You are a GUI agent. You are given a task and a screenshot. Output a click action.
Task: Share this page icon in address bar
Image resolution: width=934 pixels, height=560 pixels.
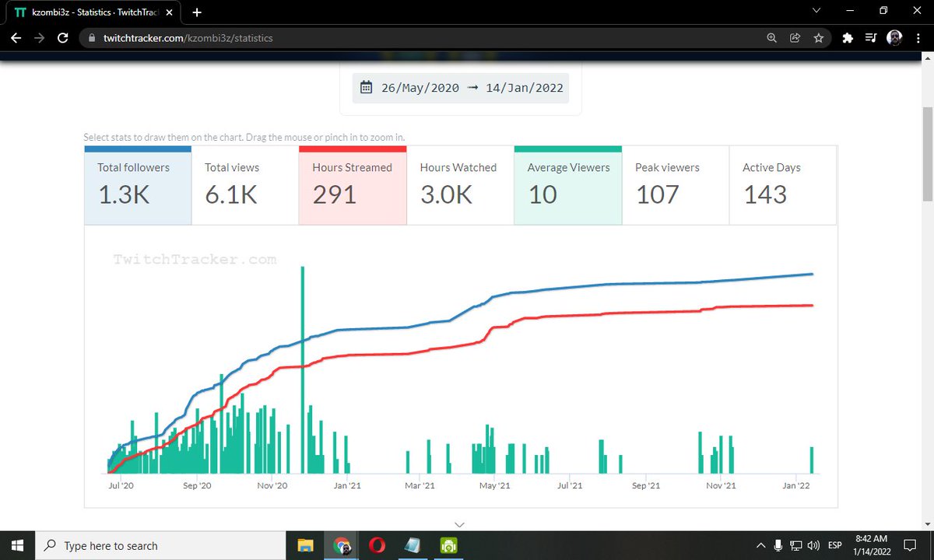tap(795, 37)
